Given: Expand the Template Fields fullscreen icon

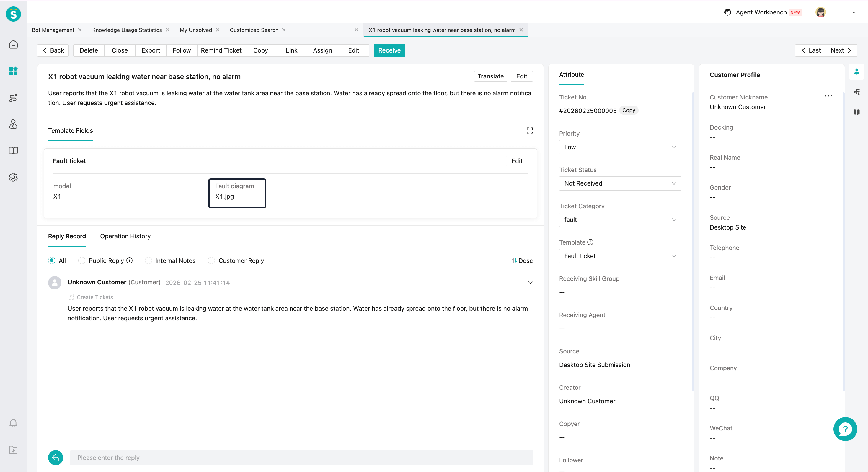Looking at the screenshot, I should click(x=529, y=131).
